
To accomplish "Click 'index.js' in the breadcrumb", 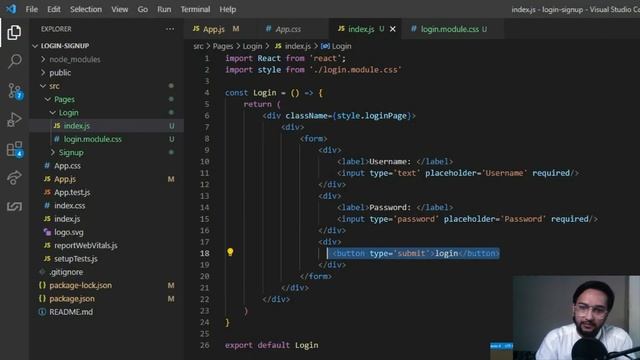I will coord(298,46).
